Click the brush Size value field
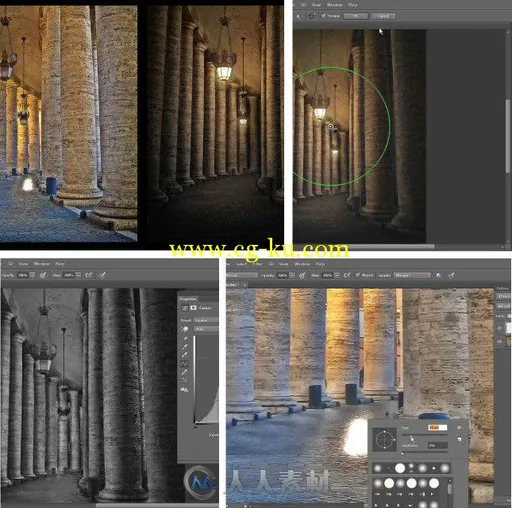Image resolution: width=512 pixels, height=508 pixels. click(x=437, y=428)
